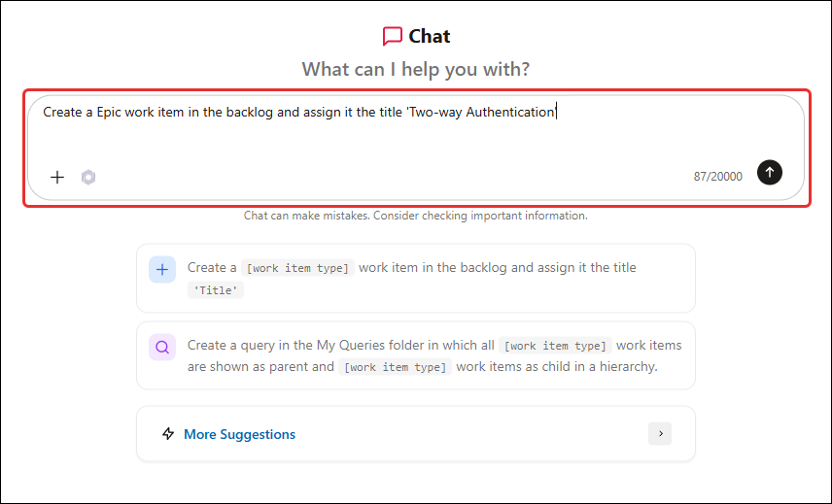Open the More Suggestions link

(x=239, y=434)
